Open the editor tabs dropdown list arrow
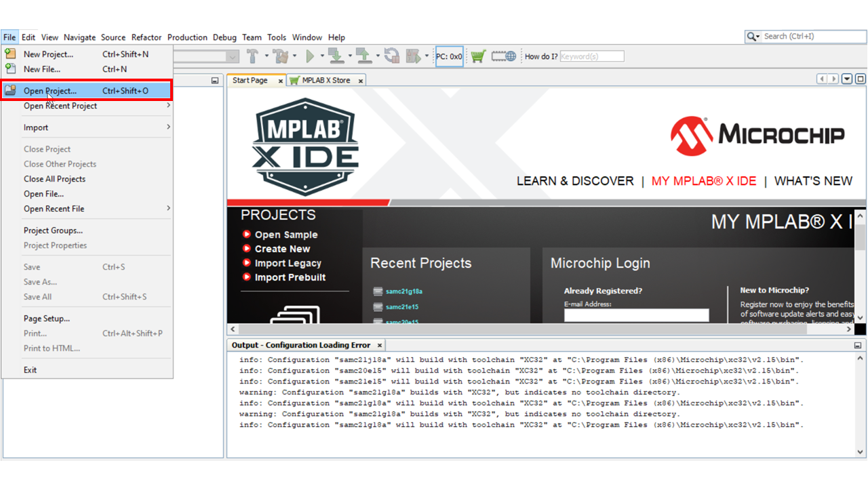Image resolution: width=868 pixels, height=488 pixels. pos(847,79)
